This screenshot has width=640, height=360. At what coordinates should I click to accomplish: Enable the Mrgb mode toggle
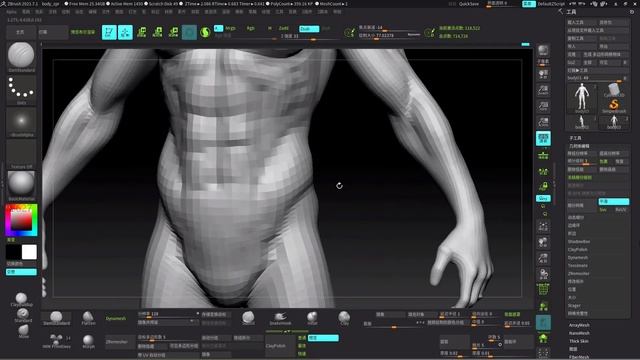click(230, 28)
